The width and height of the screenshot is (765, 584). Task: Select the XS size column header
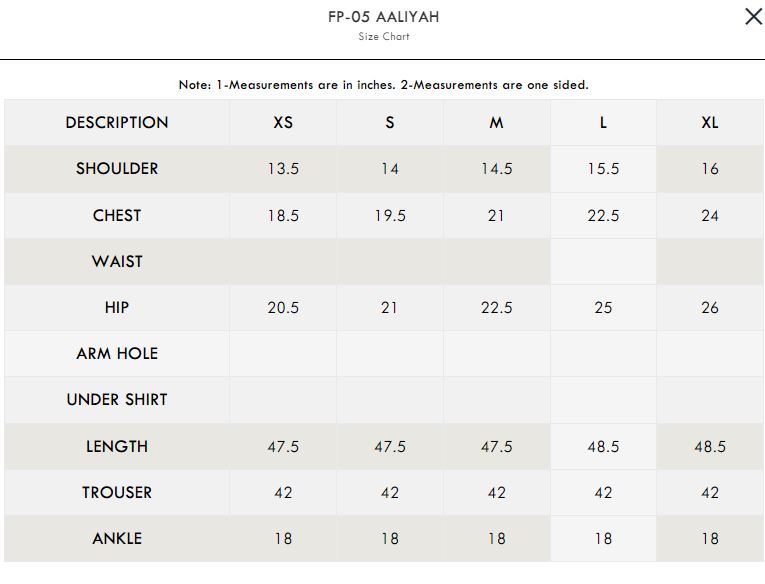coord(283,123)
